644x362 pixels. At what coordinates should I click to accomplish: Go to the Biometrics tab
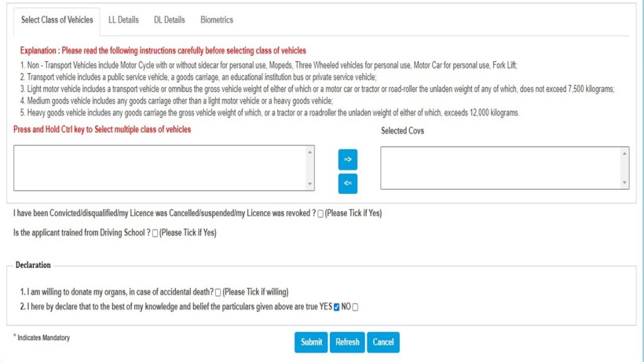[216, 19]
